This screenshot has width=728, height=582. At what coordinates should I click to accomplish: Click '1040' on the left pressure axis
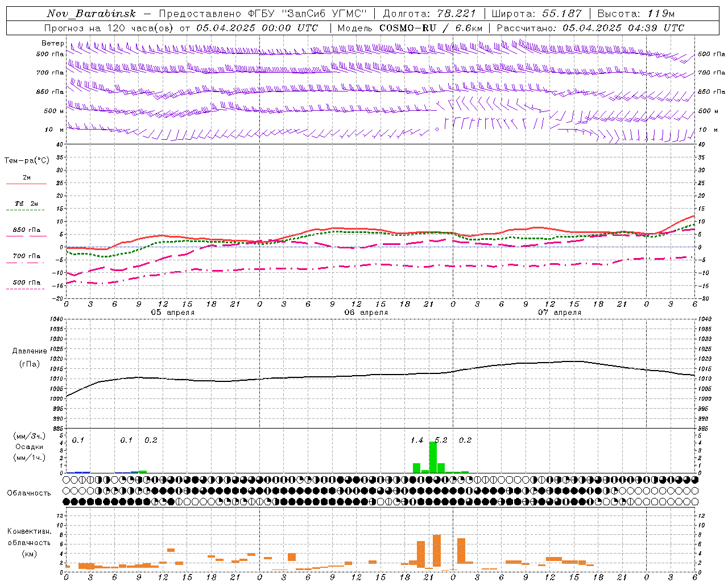[x=56, y=319]
